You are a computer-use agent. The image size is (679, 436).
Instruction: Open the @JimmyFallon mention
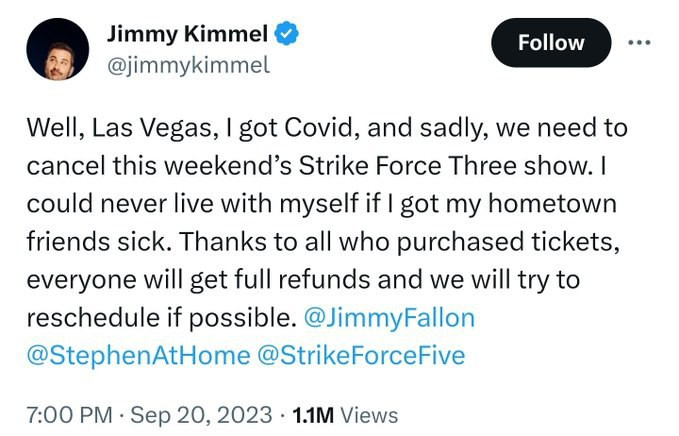[x=389, y=318]
